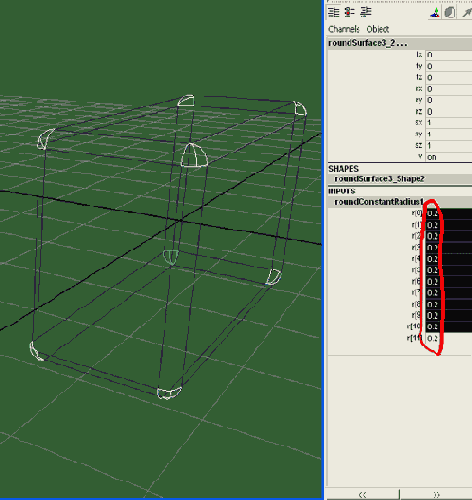
Task: Toggle the visibility field showing on
Action: [x=449, y=157]
